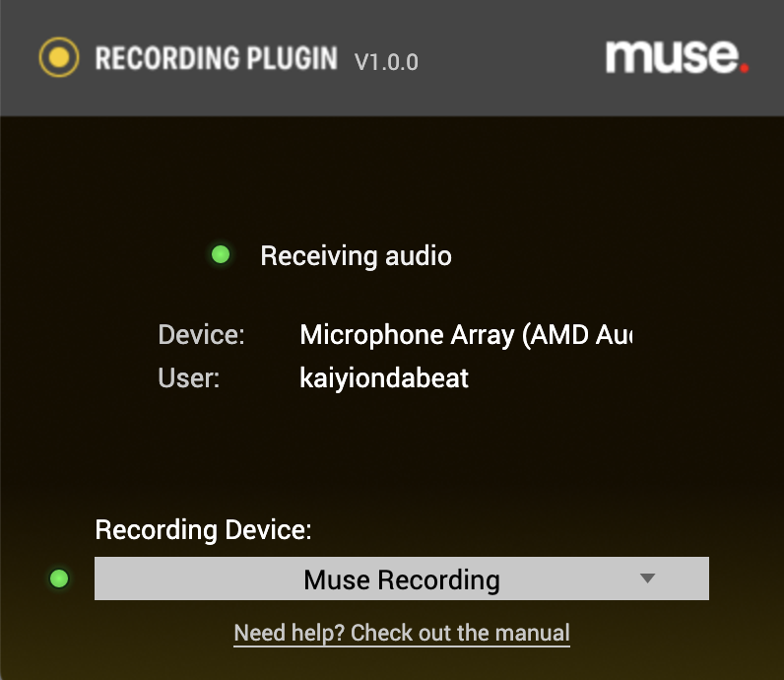Click the yellow record circle icon
Screen dimensions: 784x680
click(x=59, y=57)
